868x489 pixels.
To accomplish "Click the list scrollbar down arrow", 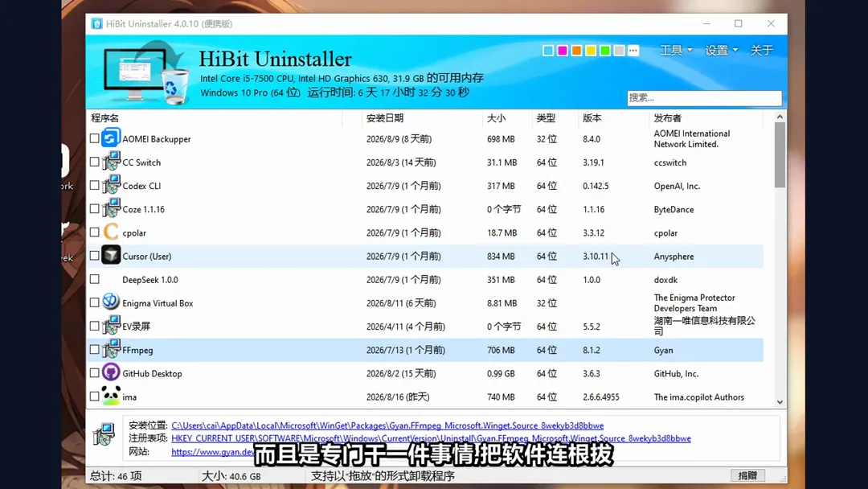I will [780, 402].
